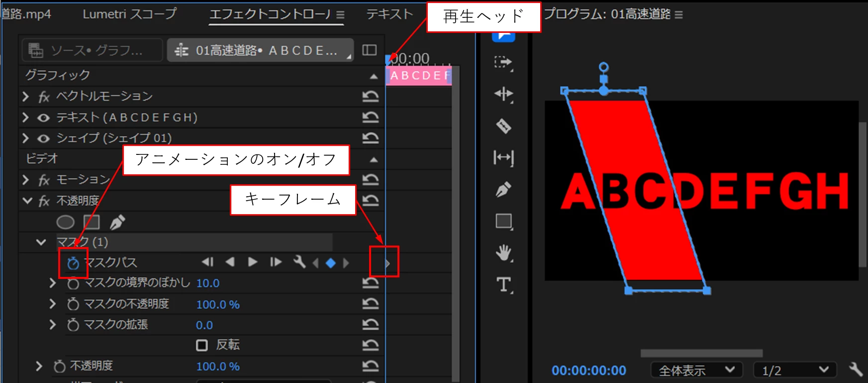Viewport: 868px width, 383px height.
Task: Reset 反転 setting
Action: coord(371,345)
